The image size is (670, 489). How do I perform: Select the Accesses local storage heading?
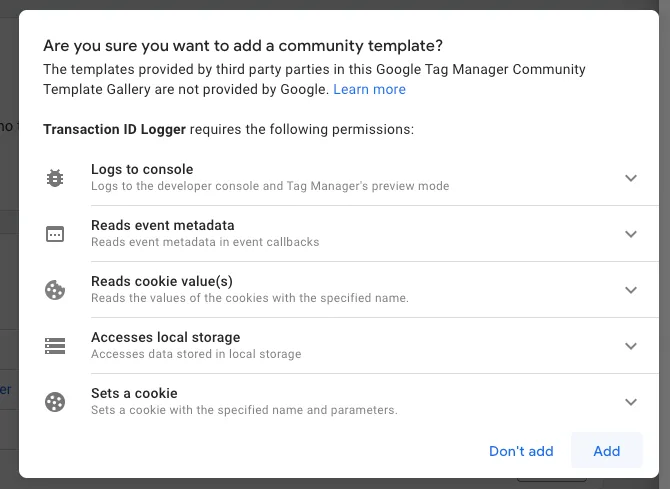[165, 337]
